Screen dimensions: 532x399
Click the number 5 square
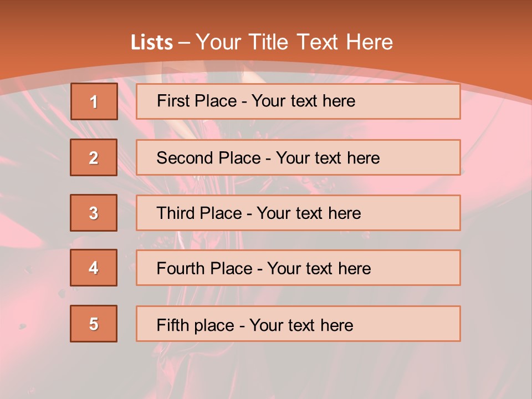pyautogui.click(x=94, y=324)
